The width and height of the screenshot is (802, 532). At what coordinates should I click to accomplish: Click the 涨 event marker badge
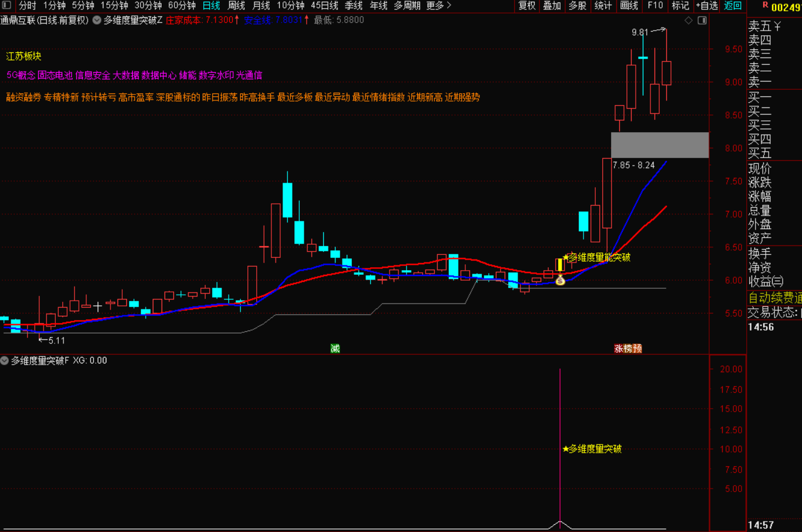click(619, 349)
